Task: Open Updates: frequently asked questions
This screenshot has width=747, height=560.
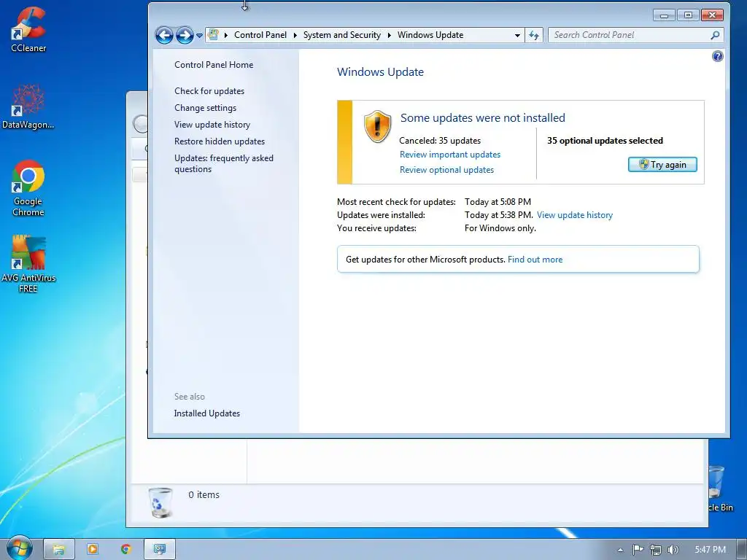Action: 224,163
